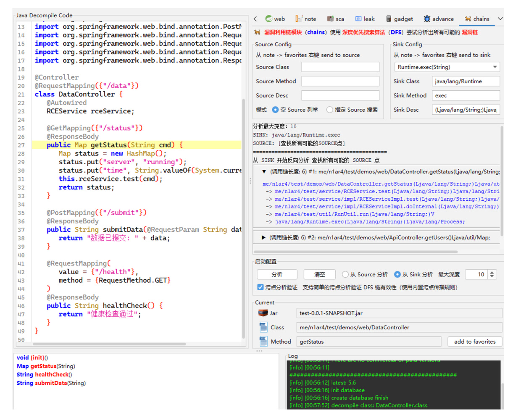Switch to the leak tab
513x420 pixels.
(365, 19)
